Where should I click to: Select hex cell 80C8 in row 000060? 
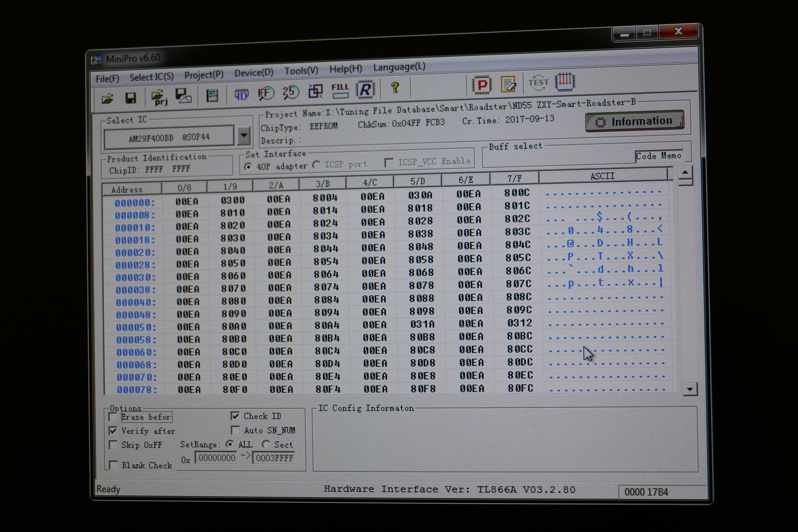(x=423, y=350)
